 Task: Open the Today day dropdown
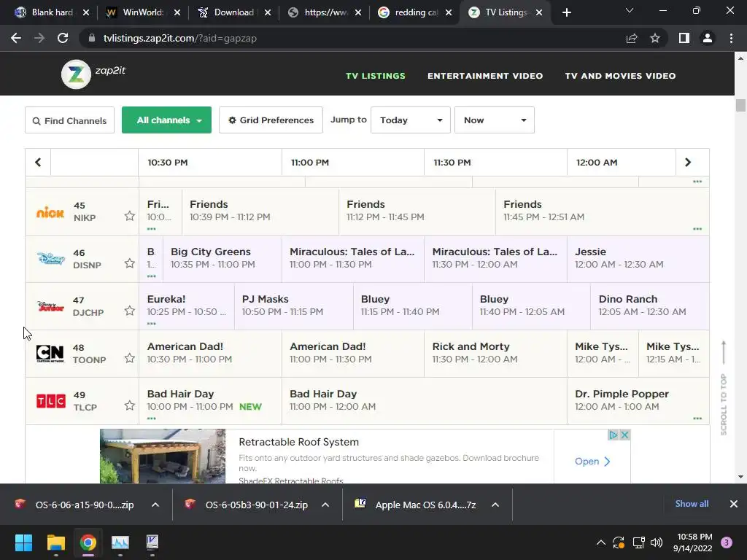coord(411,120)
